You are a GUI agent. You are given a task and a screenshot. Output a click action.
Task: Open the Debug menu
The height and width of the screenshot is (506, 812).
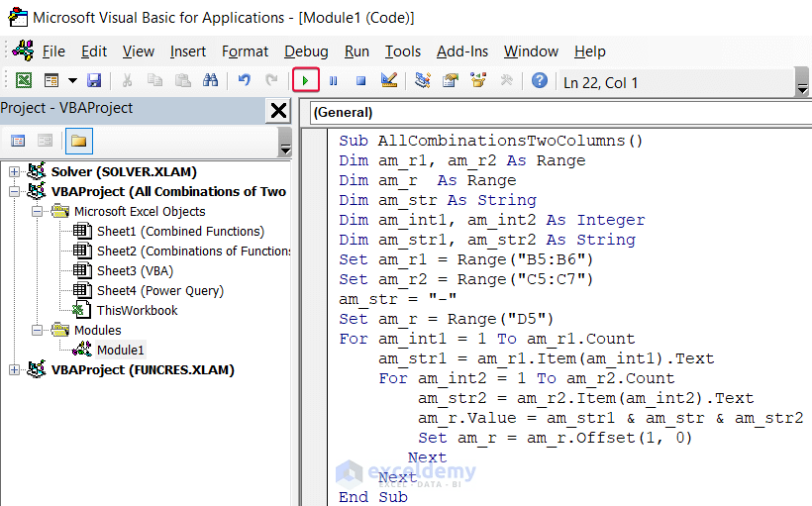[x=306, y=51]
